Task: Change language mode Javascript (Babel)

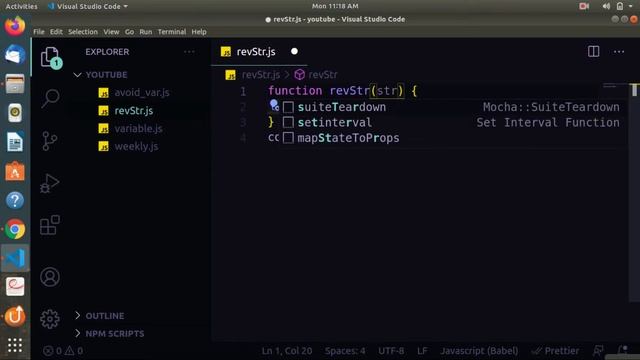Action: (479, 351)
